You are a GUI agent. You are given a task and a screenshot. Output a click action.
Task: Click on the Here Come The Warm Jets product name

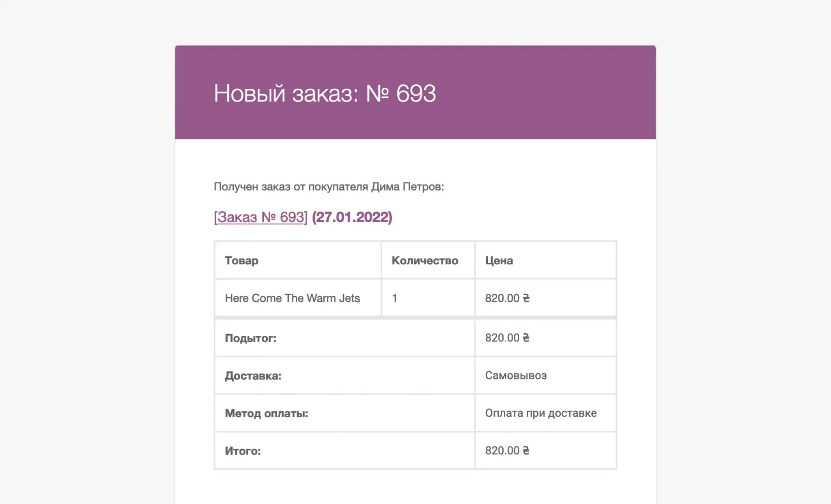click(292, 298)
